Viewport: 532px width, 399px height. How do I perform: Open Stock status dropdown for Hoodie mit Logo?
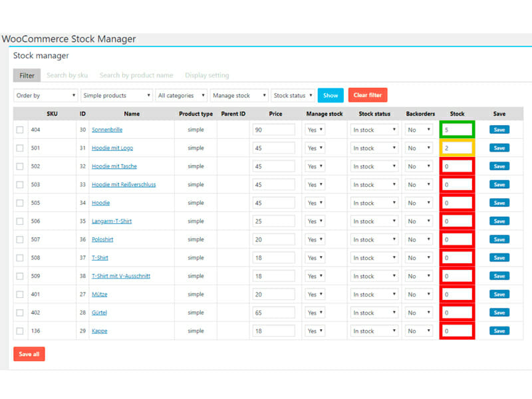374,148
